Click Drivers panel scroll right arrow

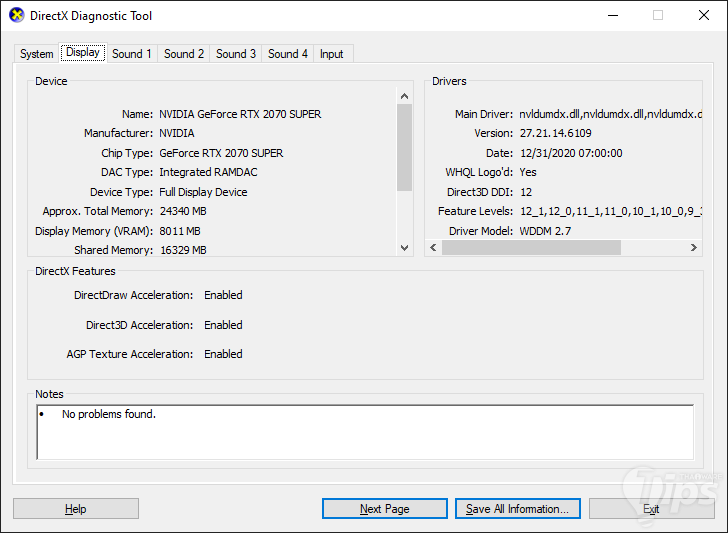tap(694, 247)
